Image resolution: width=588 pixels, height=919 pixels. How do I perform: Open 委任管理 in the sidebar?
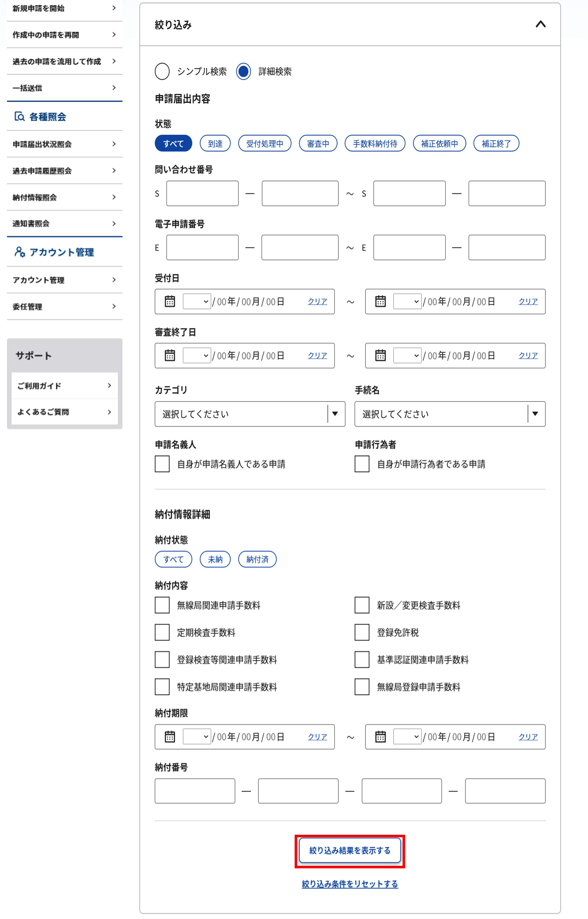tap(65, 307)
